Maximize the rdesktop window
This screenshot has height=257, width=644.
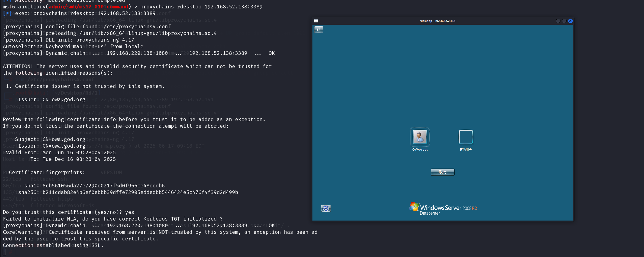point(564,21)
